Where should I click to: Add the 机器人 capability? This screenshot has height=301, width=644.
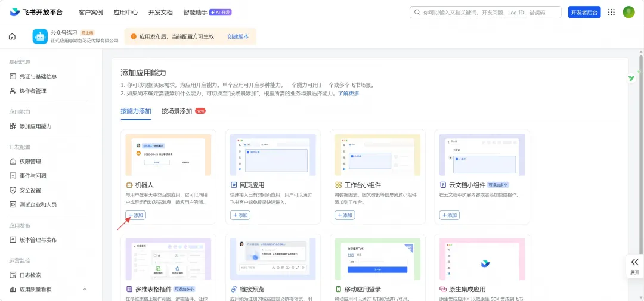[x=135, y=215]
